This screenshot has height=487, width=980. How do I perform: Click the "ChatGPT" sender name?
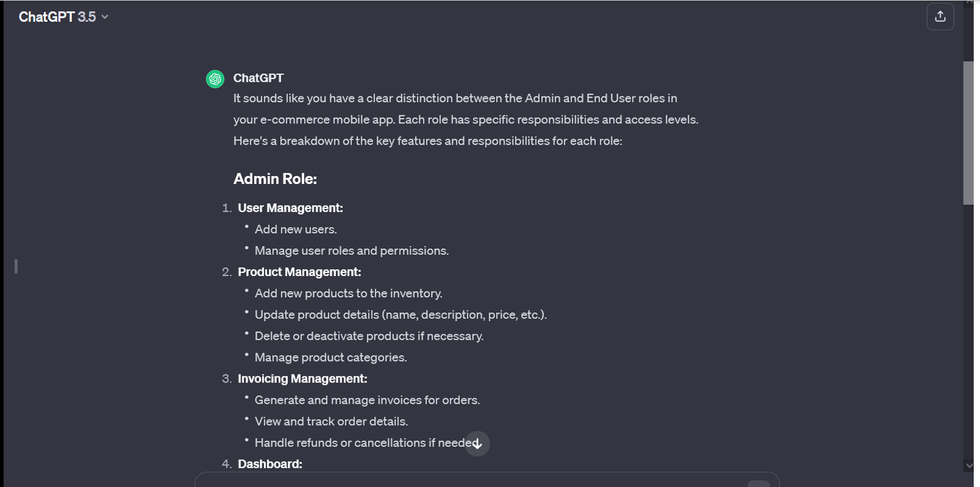click(258, 78)
